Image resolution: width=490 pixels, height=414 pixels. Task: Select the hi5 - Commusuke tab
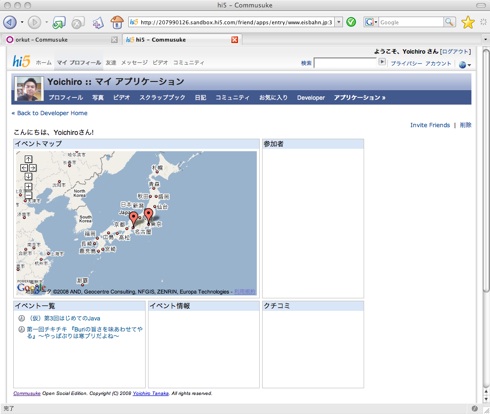[182, 40]
